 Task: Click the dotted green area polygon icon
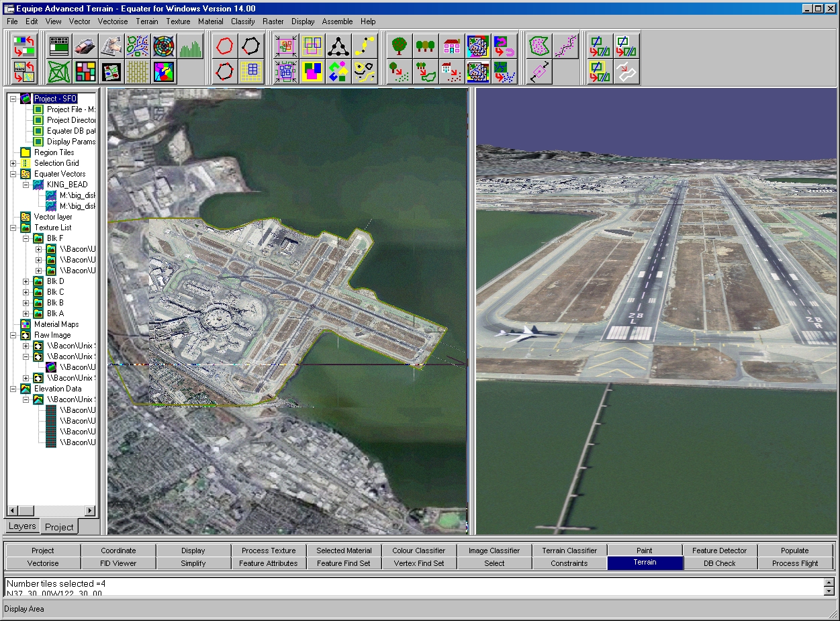539,46
